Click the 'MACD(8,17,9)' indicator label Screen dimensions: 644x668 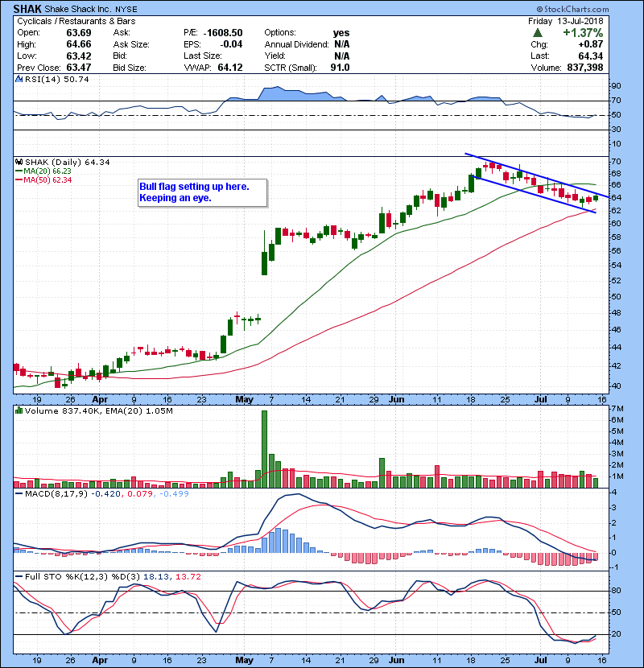pos(56,493)
